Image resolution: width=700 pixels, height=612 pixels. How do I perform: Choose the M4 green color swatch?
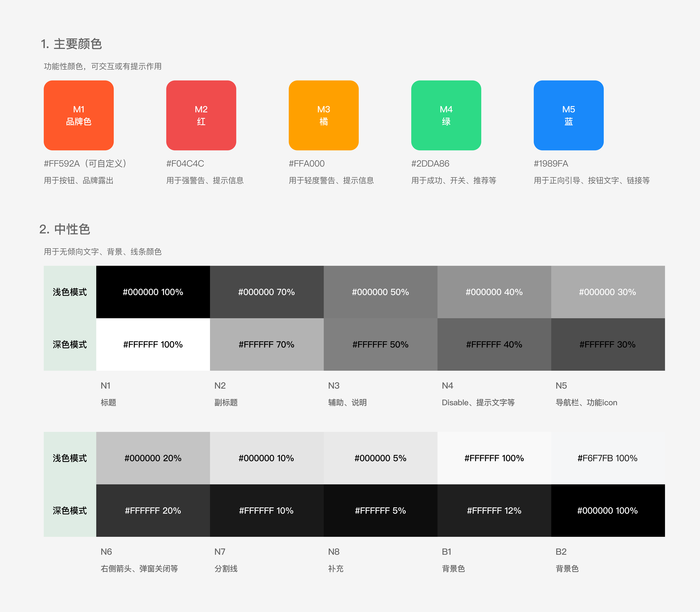point(446,115)
